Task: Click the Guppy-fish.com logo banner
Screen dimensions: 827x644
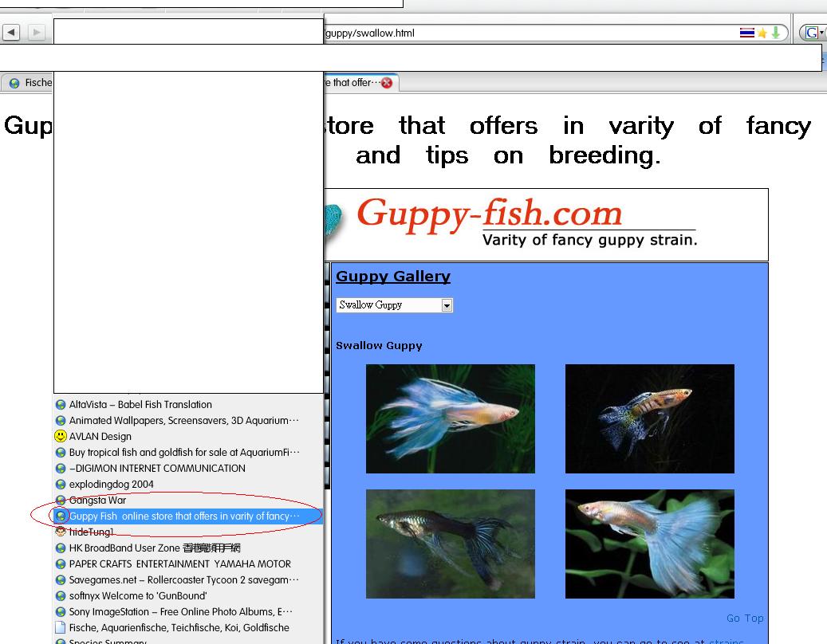Action: click(545, 225)
